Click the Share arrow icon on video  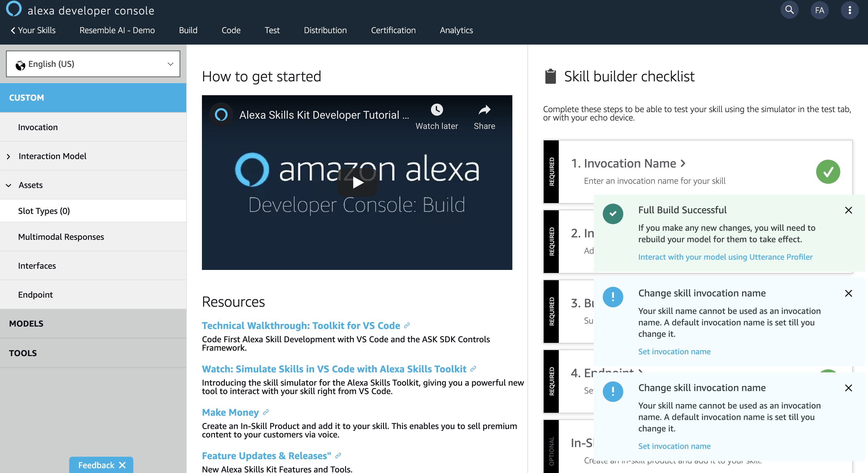[484, 109]
